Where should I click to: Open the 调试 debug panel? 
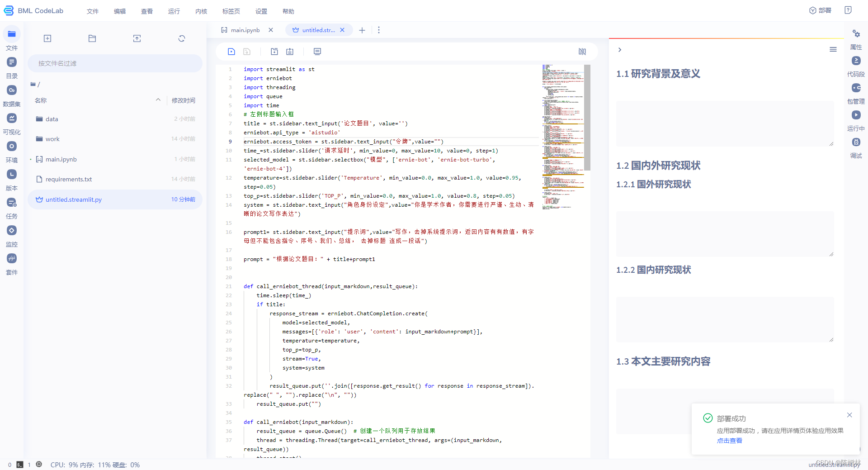(856, 148)
